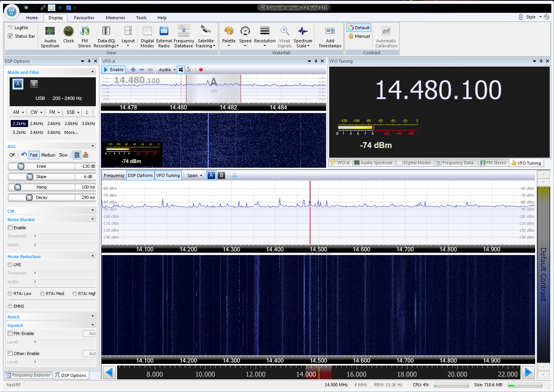The height and width of the screenshot is (392, 554).
Task: Switch to the Home ribbon tab
Action: [32, 18]
